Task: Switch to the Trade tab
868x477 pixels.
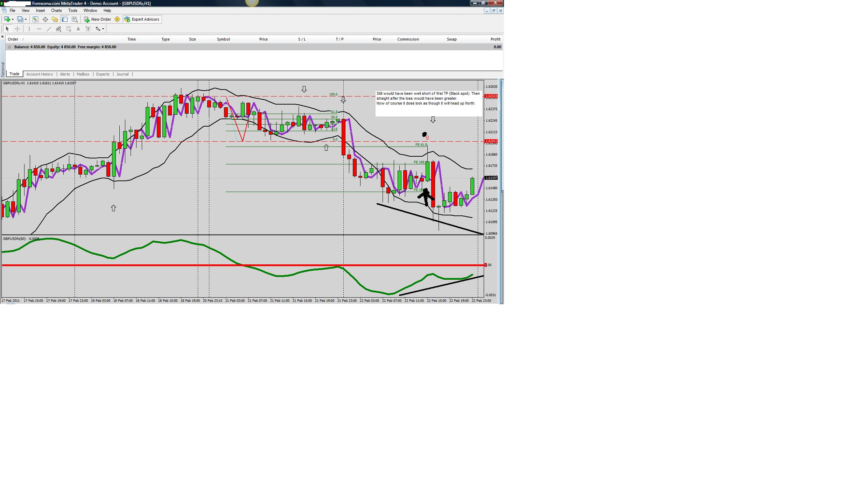Action: 14,74
